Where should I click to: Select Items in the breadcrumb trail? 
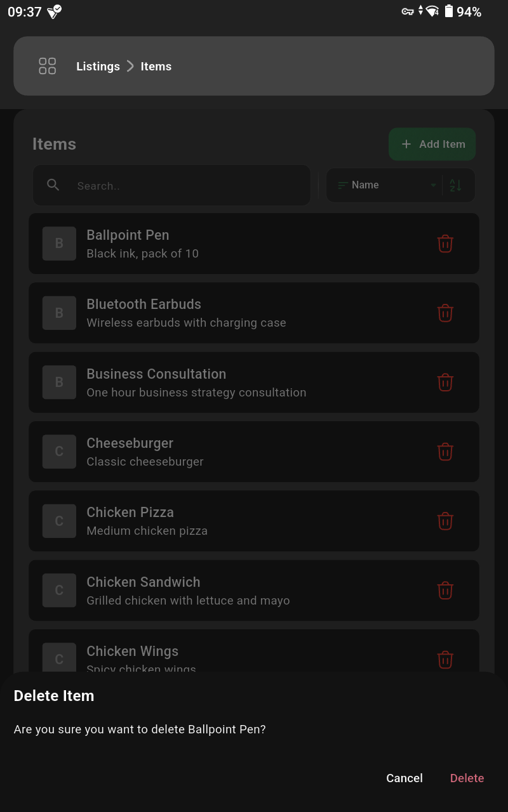(156, 66)
